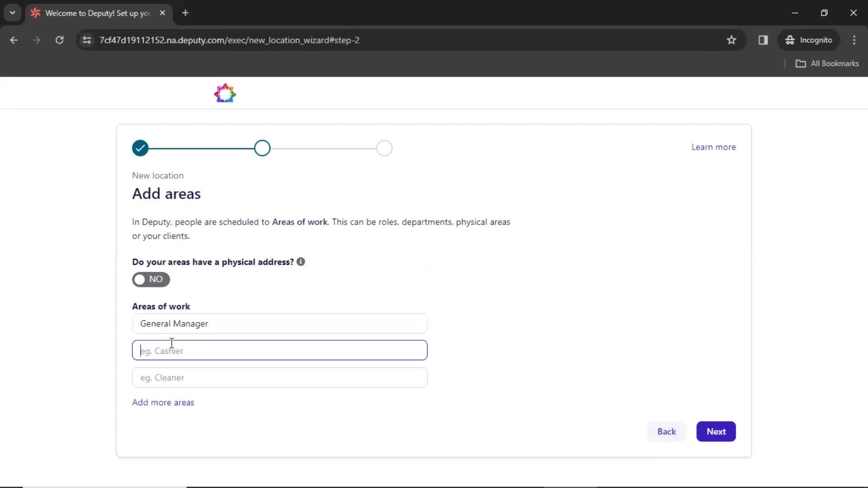Click the Back button to return
The height and width of the screenshot is (488, 868).
[666, 432]
